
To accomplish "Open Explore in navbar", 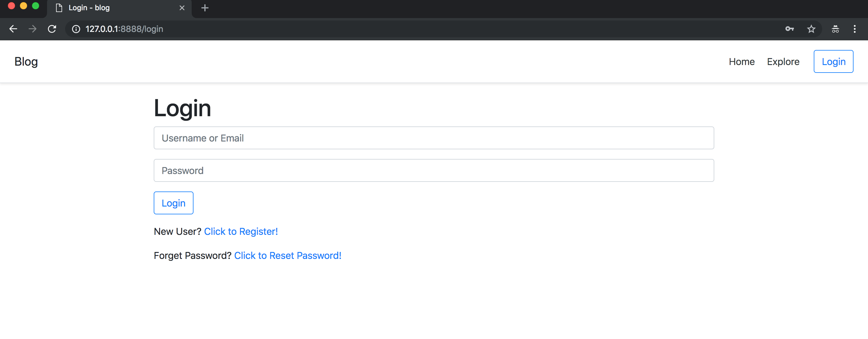I will pos(783,62).
